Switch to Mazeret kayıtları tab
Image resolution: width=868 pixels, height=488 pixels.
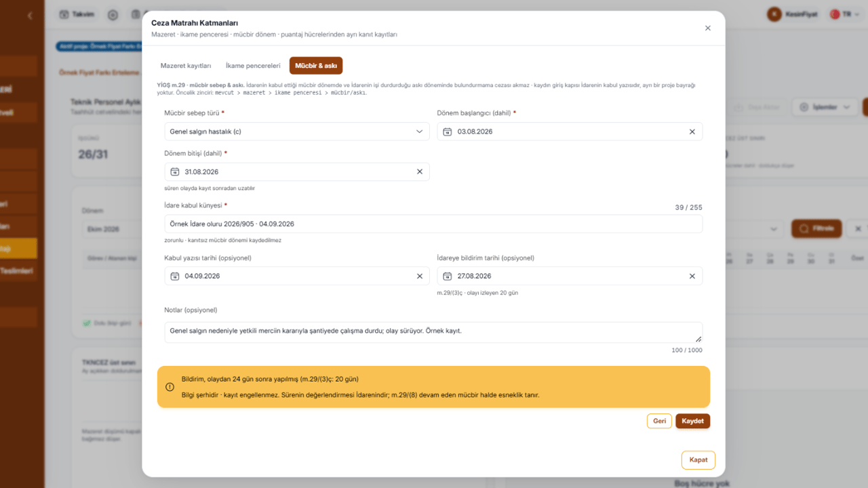pos(186,66)
